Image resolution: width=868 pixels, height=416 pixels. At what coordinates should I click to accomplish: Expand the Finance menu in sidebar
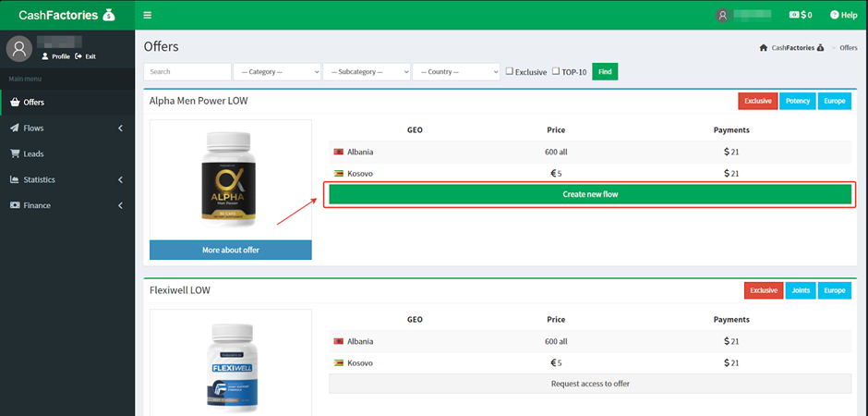(66, 205)
